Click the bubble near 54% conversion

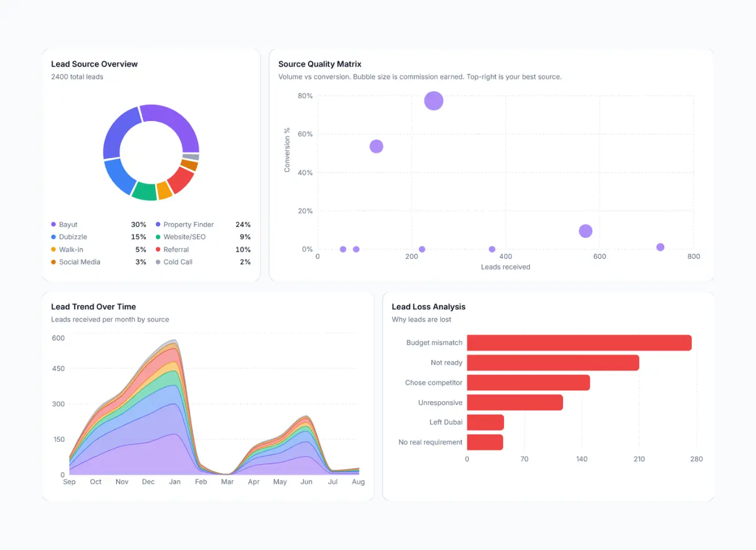pyautogui.click(x=376, y=146)
